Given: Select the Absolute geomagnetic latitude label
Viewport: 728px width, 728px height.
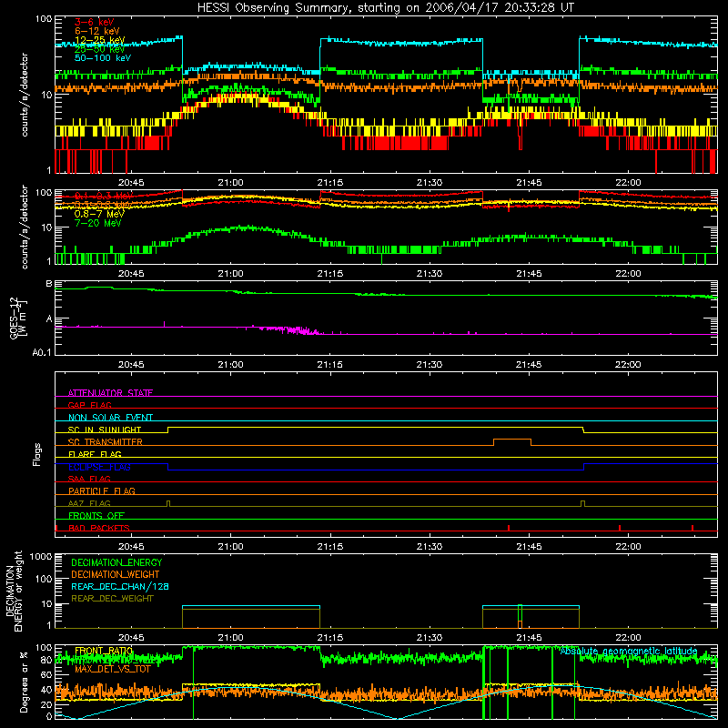Looking at the screenshot, I should tap(629, 652).
